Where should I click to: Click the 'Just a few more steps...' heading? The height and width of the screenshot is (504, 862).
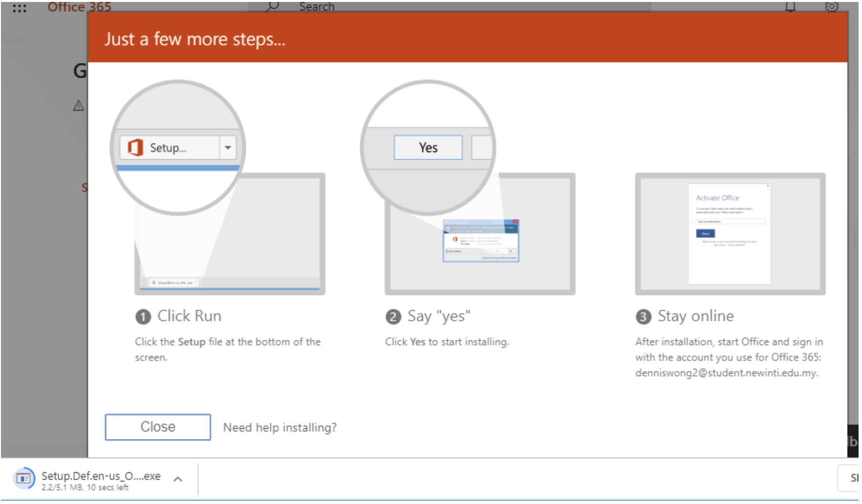click(x=194, y=39)
